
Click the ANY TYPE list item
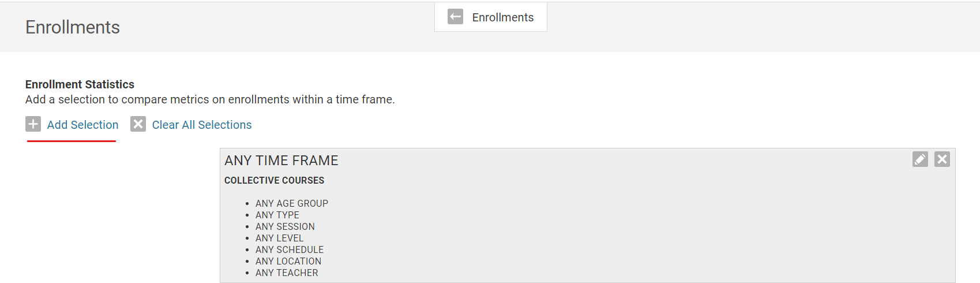[277, 215]
